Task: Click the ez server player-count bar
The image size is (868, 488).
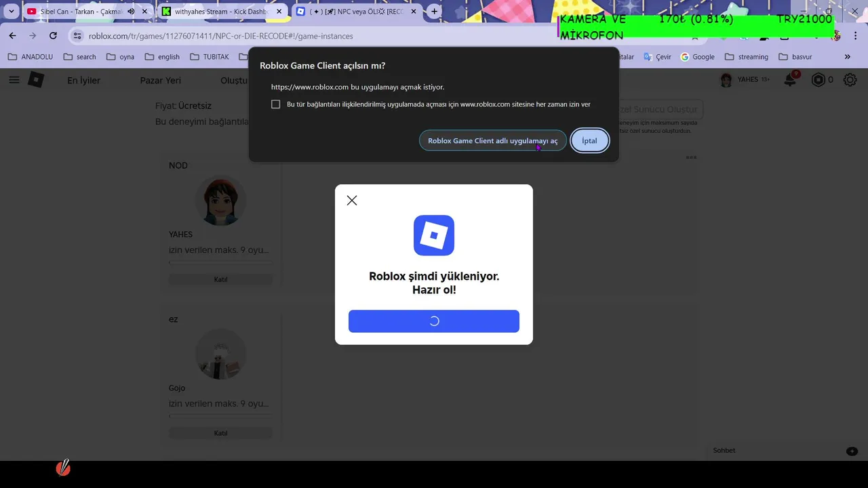Action: coord(220,416)
